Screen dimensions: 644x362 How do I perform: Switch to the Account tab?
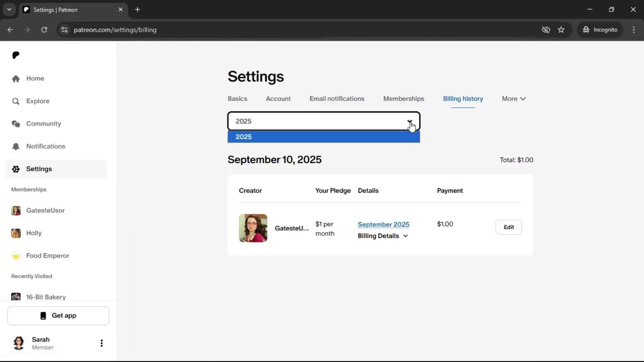pyautogui.click(x=278, y=99)
